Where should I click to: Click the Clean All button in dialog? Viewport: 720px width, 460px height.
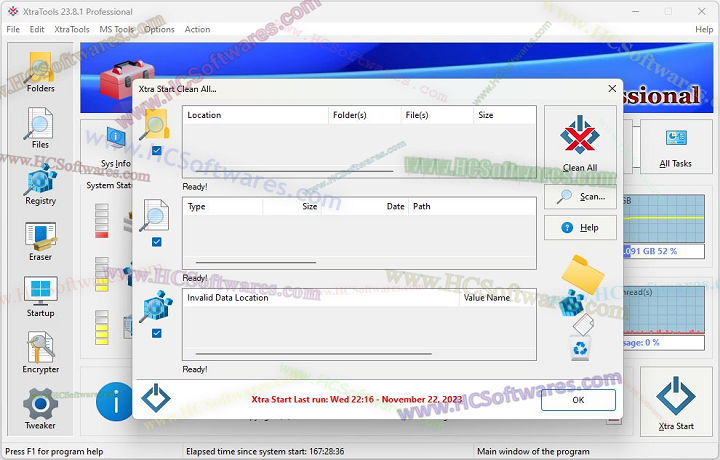(580, 143)
